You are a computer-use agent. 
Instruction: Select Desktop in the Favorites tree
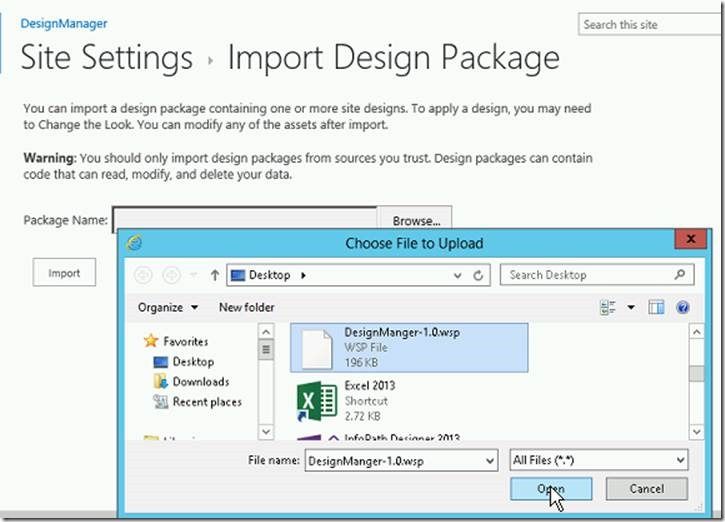pos(193,362)
